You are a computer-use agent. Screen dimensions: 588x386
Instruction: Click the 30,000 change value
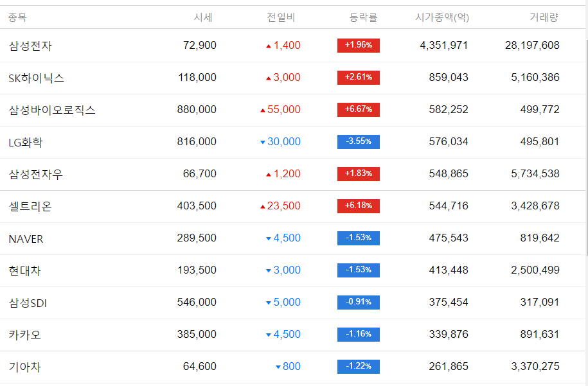tap(284, 142)
